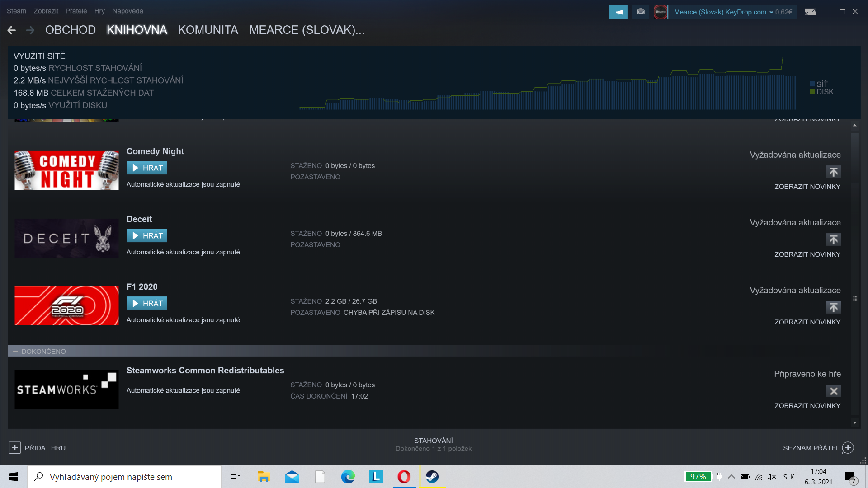Click the back navigation arrow
Image resolution: width=868 pixels, height=488 pixels.
[x=12, y=30]
